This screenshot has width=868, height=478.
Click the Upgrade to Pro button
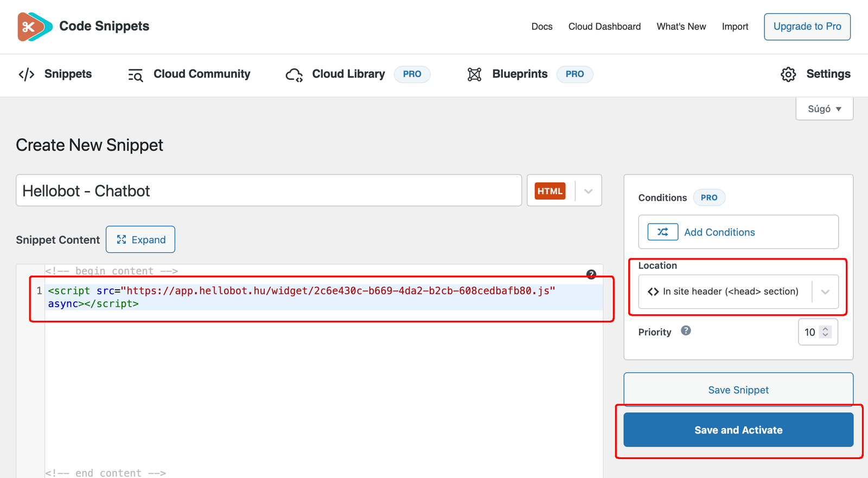pos(807,27)
